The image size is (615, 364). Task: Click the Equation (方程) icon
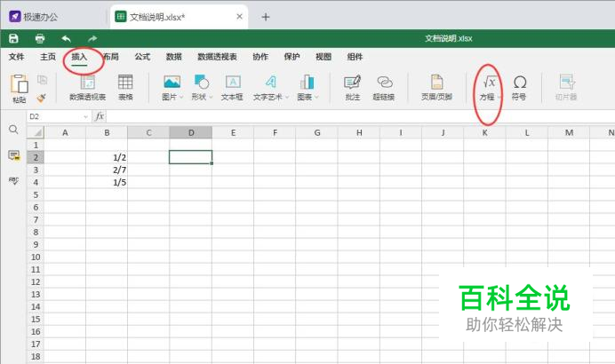(x=489, y=82)
